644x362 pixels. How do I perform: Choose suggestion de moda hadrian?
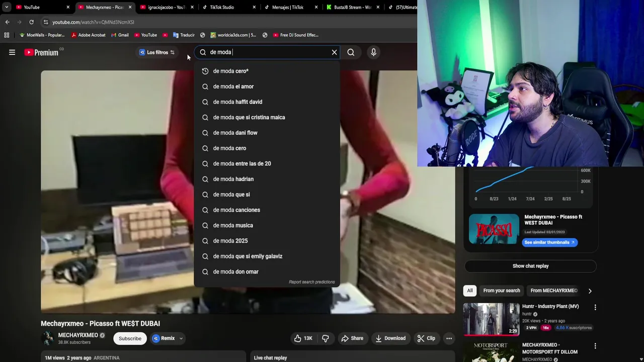267,179
